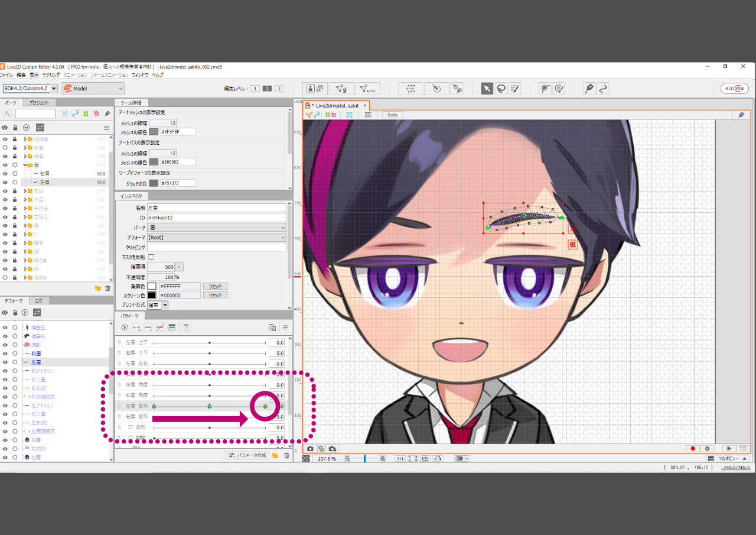Toggle the Solo display mode
Image resolution: width=756 pixels, height=535 pixels.
pyautogui.click(x=392, y=115)
